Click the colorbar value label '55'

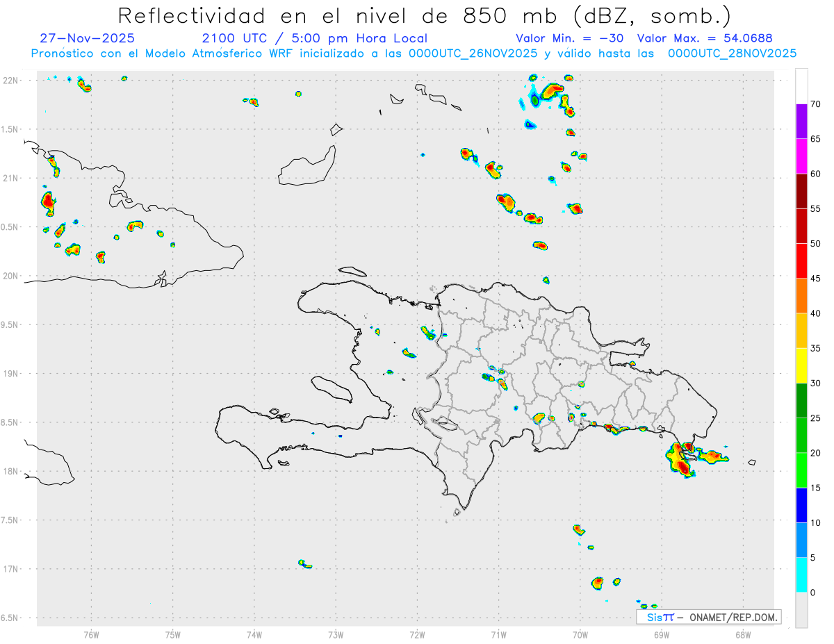pos(816,208)
